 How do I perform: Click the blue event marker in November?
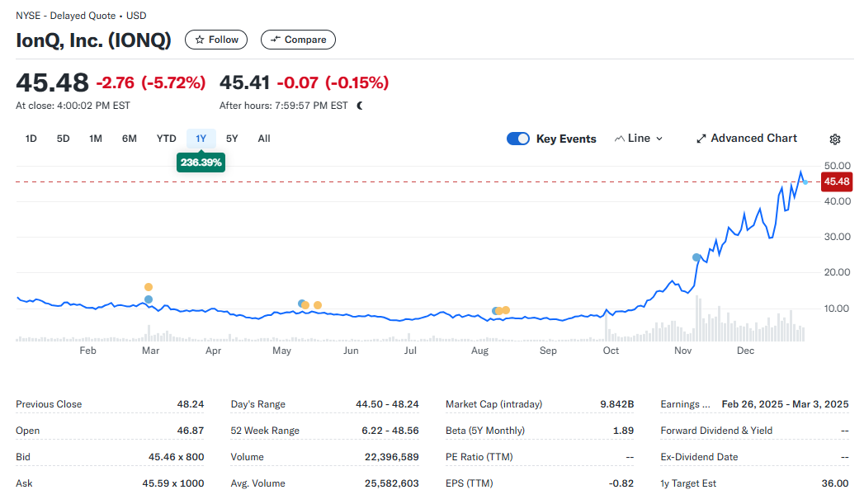[696, 258]
